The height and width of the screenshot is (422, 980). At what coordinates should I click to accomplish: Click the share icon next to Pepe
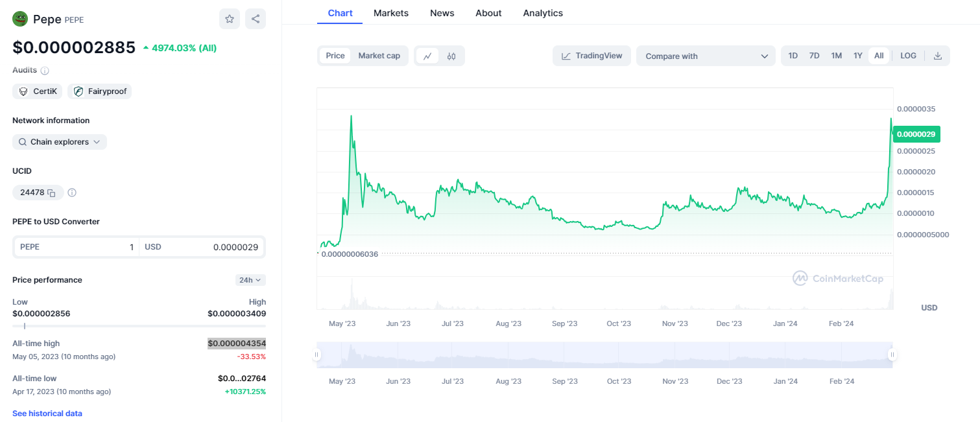coord(256,19)
